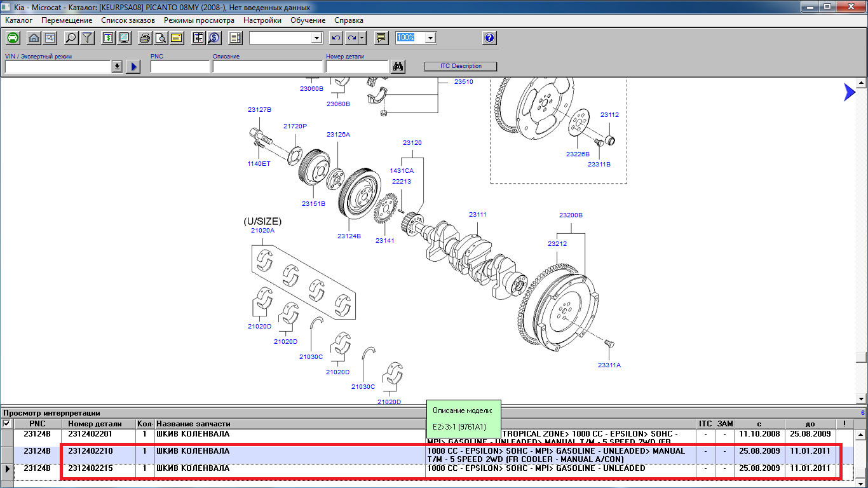The image size is (868, 488).
Task: Select diagram label 21720P
Action: pos(295,126)
